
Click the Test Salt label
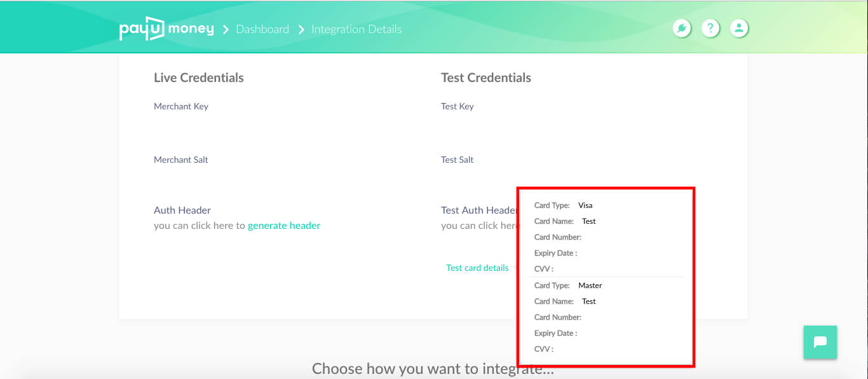click(x=458, y=160)
